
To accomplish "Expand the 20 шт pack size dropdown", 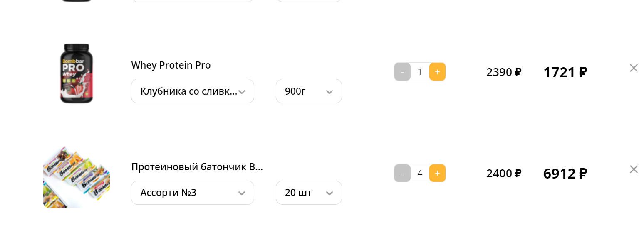I will tap(308, 193).
